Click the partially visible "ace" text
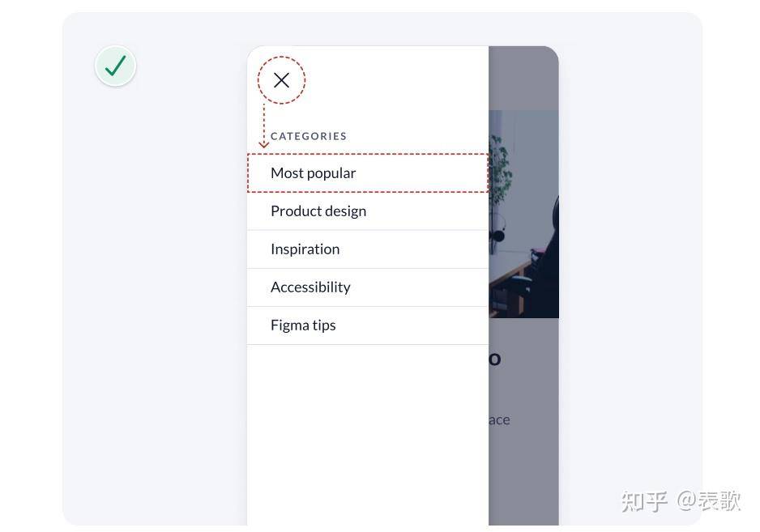This screenshot has width=760, height=532. (x=499, y=419)
